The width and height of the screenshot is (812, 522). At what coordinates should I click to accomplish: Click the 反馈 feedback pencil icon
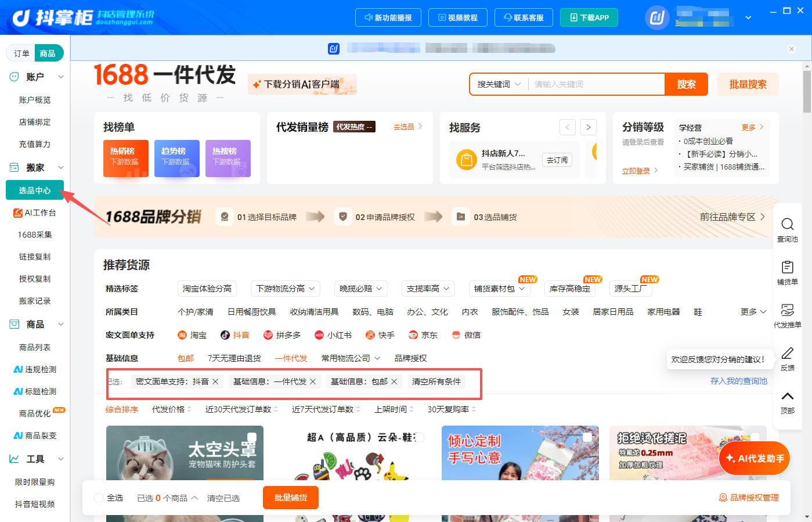click(787, 353)
